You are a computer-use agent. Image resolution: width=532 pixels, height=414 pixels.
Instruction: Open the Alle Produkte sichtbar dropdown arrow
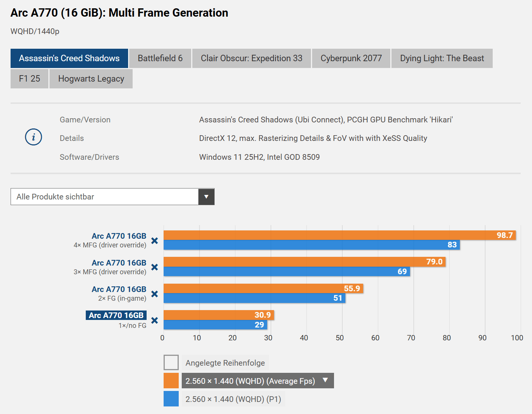(x=206, y=197)
